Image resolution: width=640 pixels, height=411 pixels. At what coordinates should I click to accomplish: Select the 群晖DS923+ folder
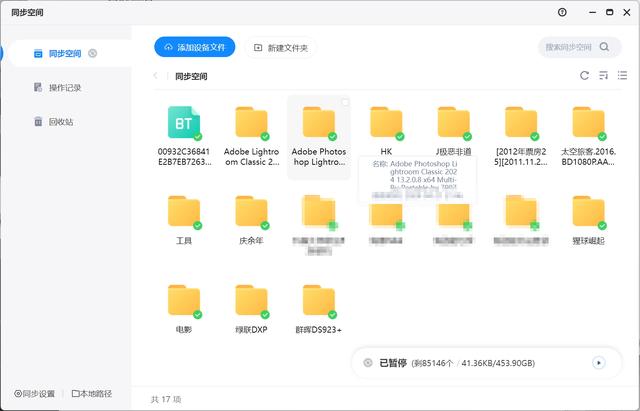(x=319, y=309)
